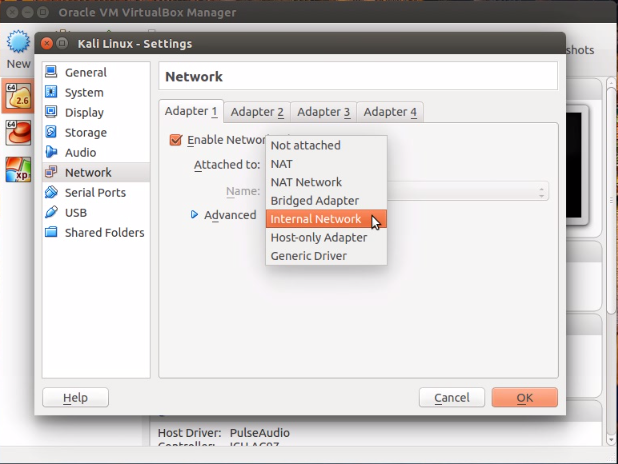This screenshot has width=618, height=464.
Task: Open the Display settings icon
Action: pyautogui.click(x=51, y=112)
